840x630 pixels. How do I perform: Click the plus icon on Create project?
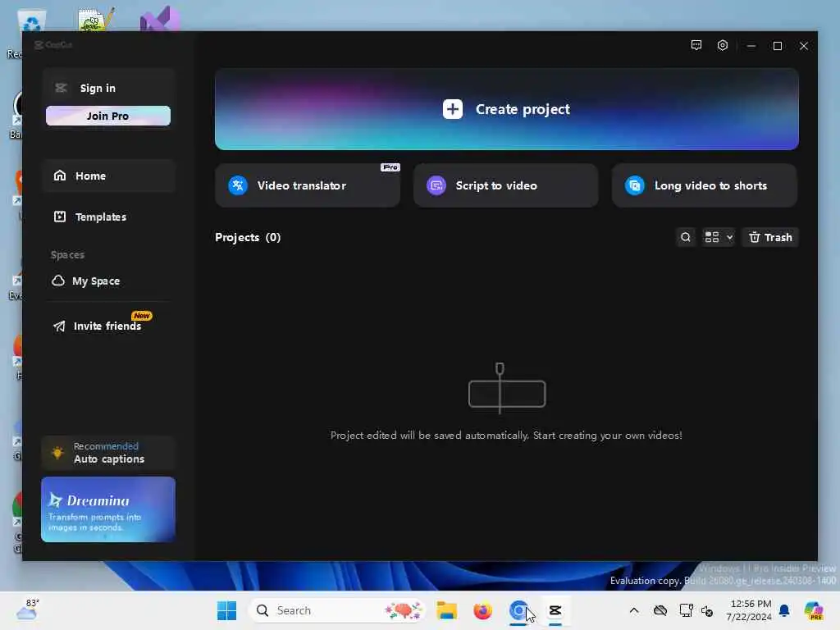click(453, 109)
